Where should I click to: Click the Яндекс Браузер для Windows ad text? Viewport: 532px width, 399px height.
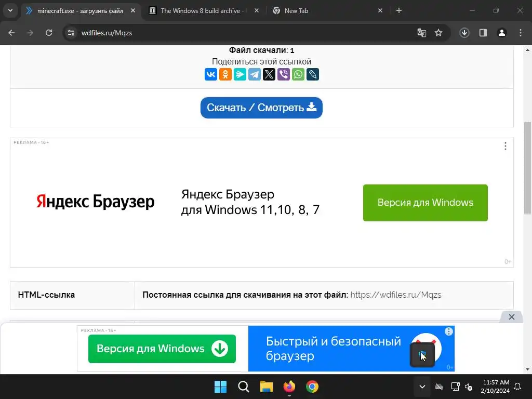(x=250, y=202)
